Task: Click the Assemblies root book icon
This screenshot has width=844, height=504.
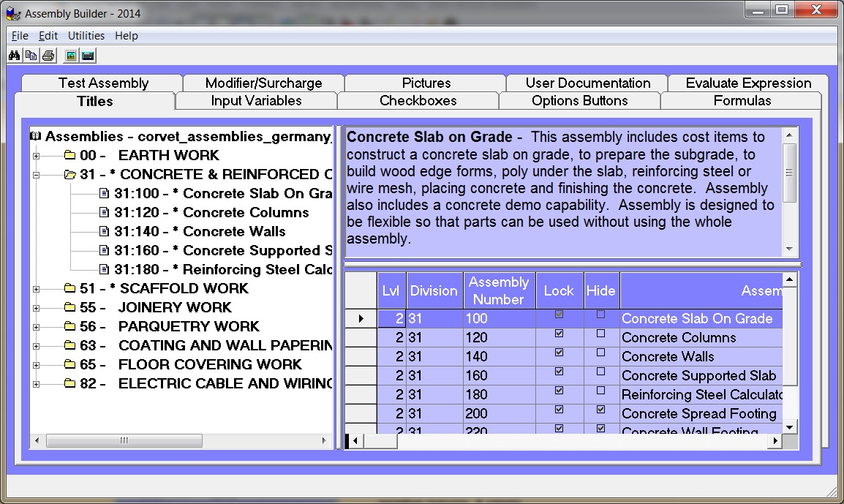Action: (x=37, y=137)
